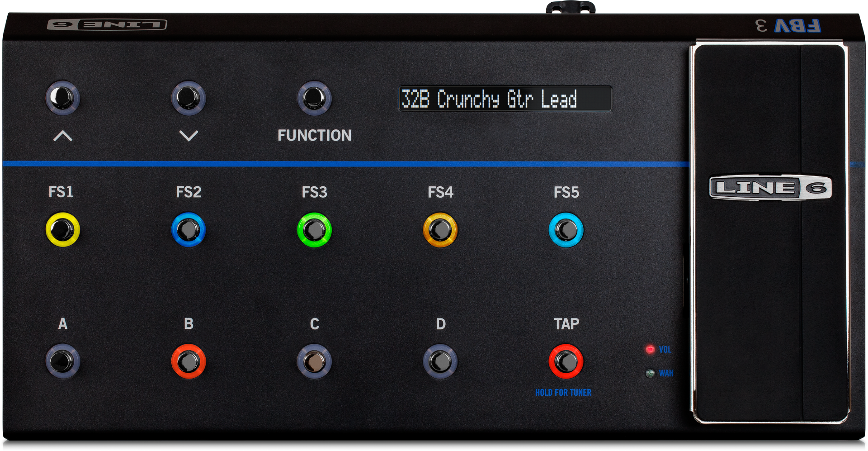
Task: Toggle the green FS3 footswitch
Action: (x=314, y=230)
